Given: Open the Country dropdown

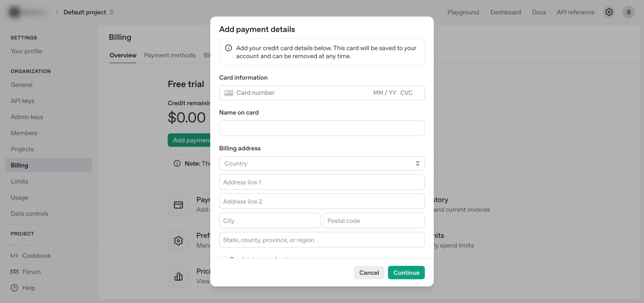Looking at the screenshot, I should [322, 164].
